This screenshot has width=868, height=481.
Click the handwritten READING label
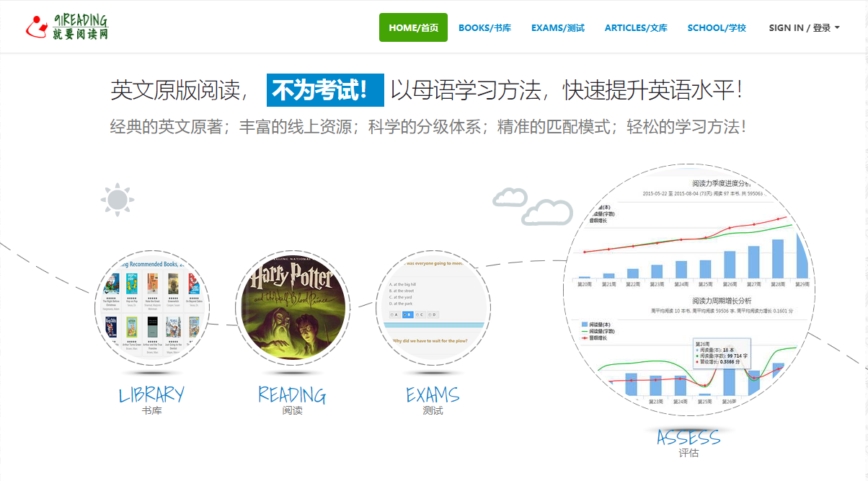(292, 394)
